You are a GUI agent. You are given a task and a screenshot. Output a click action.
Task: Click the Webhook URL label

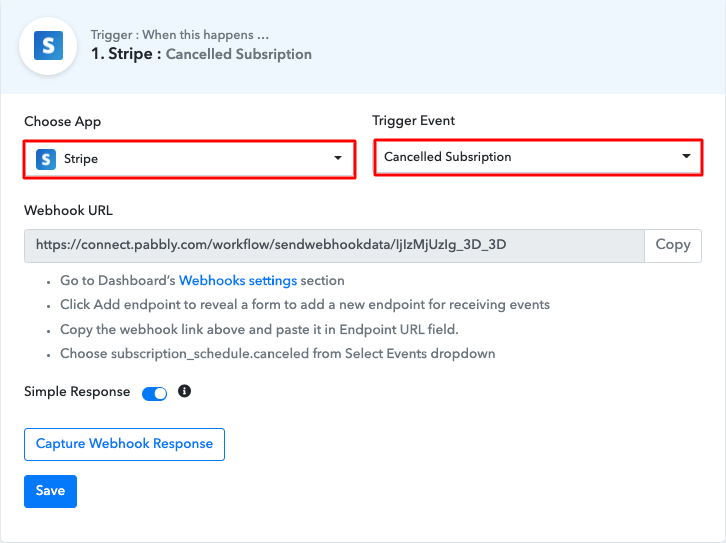tap(69, 210)
